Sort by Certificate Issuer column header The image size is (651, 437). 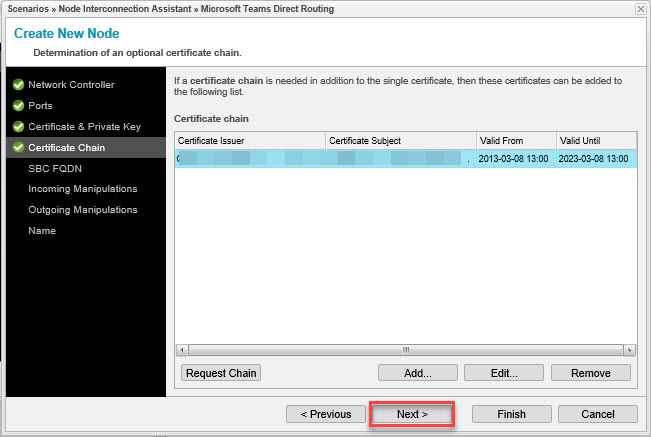tap(249, 141)
